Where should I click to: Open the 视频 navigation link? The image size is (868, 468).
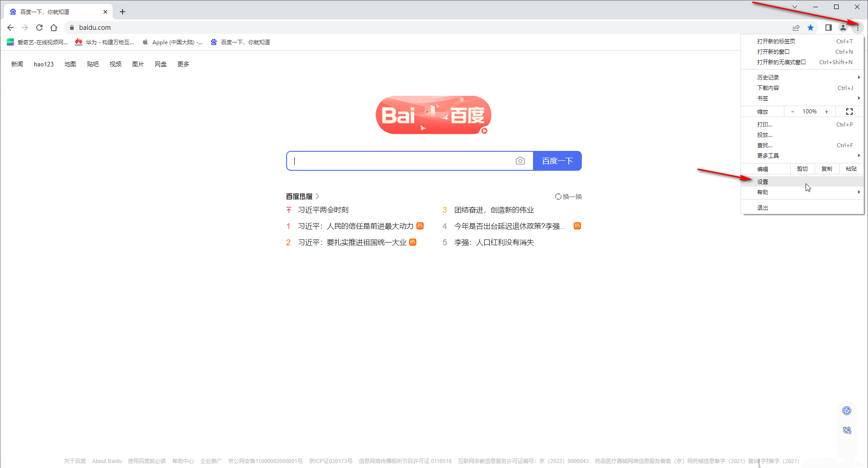click(115, 64)
